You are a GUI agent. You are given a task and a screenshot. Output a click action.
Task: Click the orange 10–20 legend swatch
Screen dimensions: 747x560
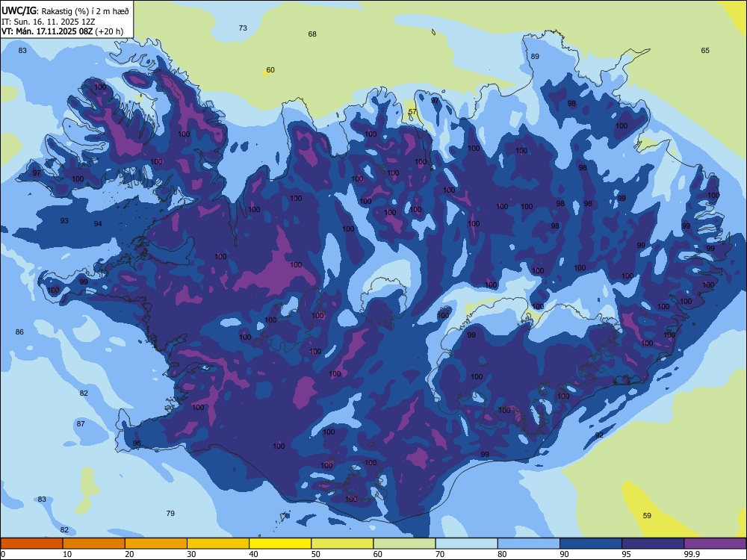(94, 544)
